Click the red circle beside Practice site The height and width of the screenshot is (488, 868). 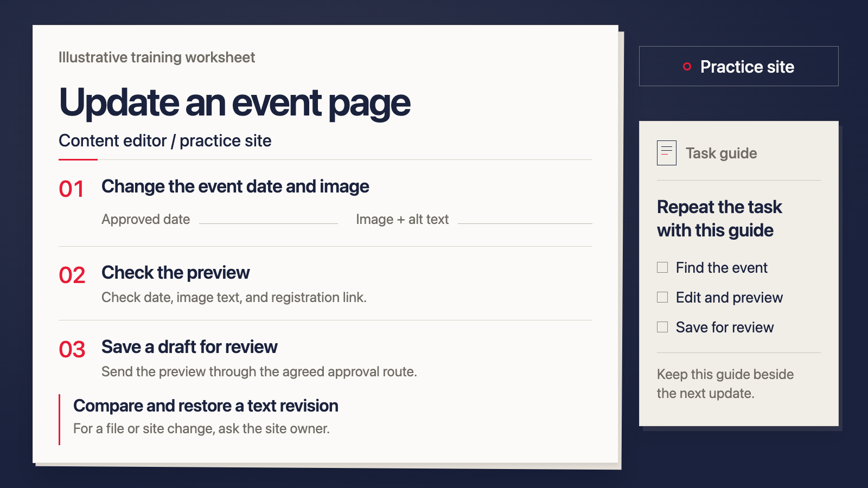(x=687, y=67)
